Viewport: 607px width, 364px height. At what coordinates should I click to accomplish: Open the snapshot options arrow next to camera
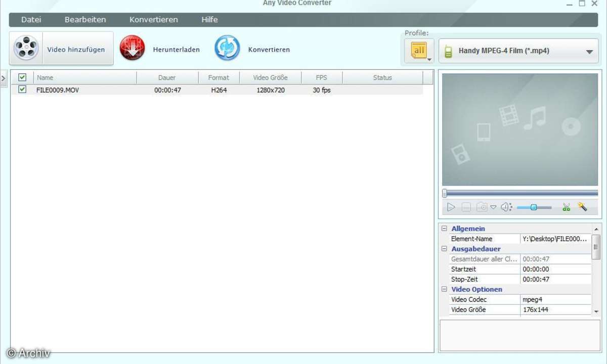tap(493, 207)
